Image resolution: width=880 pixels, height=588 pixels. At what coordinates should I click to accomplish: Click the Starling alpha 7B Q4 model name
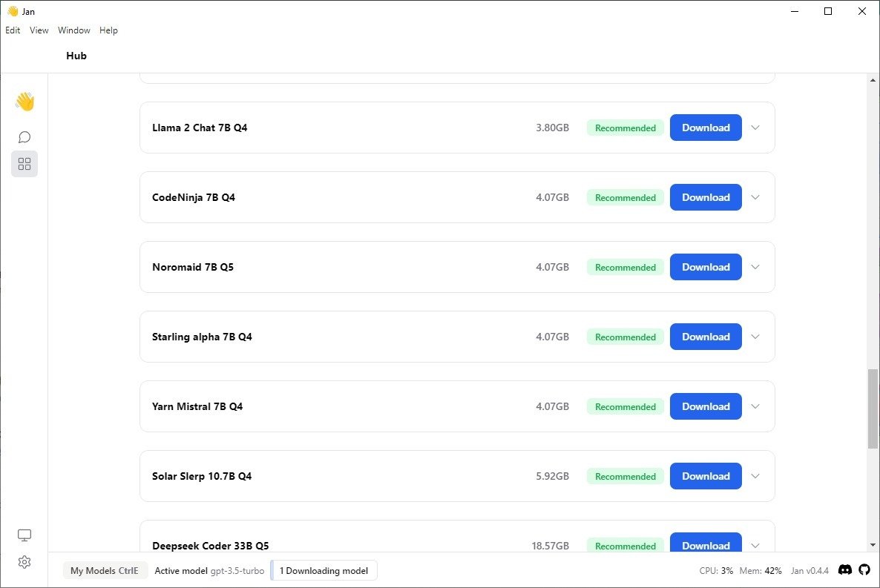(202, 337)
